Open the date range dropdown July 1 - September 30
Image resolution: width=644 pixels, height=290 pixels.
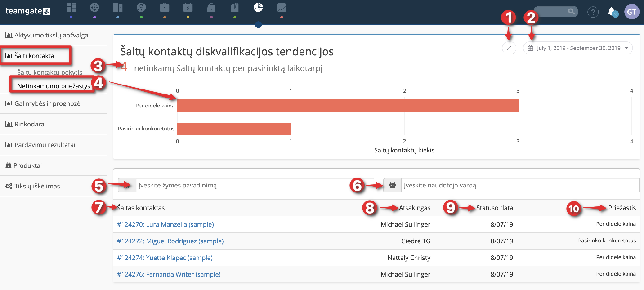click(x=578, y=48)
